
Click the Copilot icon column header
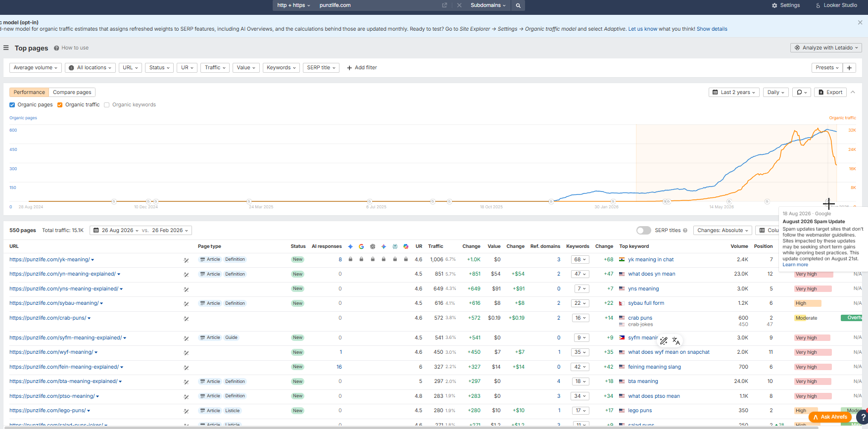click(406, 246)
